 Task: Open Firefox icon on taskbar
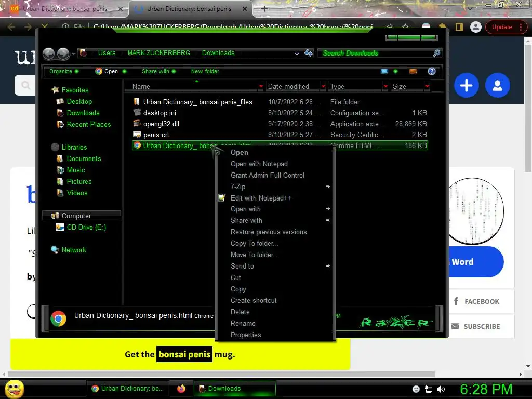tap(181, 389)
